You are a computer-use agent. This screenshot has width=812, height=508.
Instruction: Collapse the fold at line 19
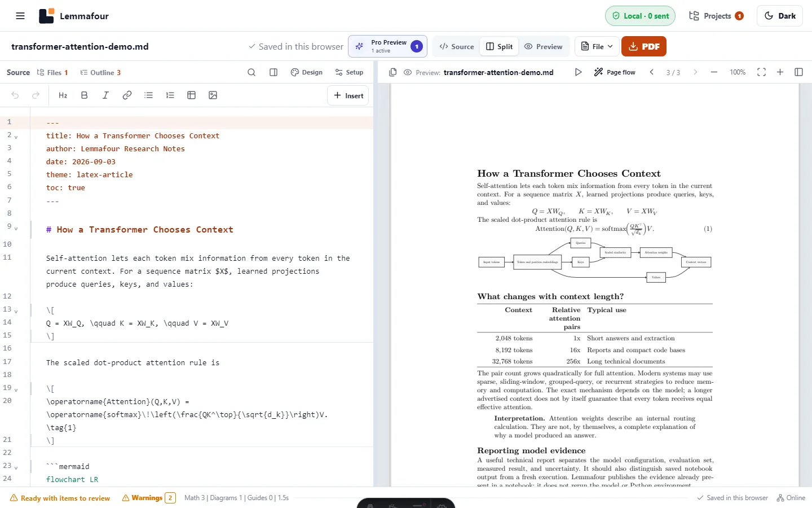16,389
